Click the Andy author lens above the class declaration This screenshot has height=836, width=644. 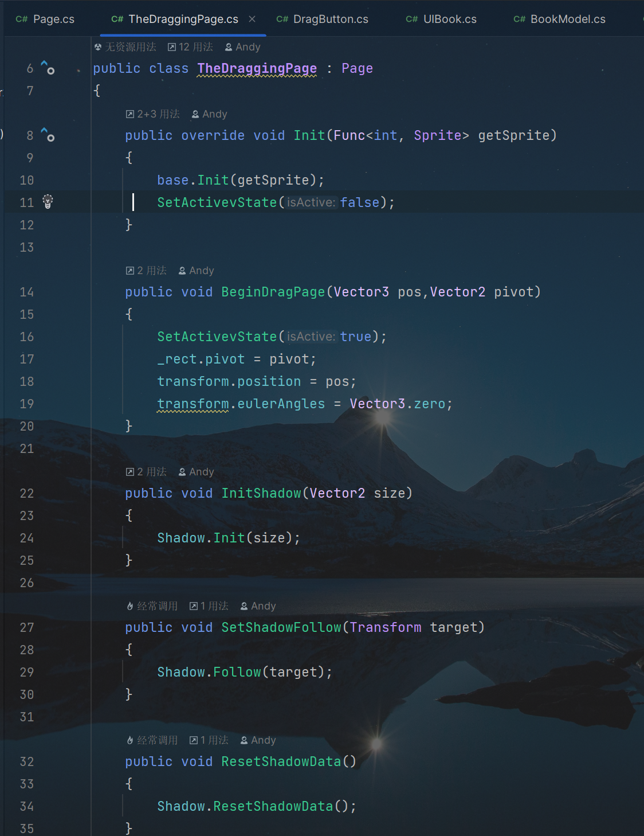pyautogui.click(x=243, y=47)
